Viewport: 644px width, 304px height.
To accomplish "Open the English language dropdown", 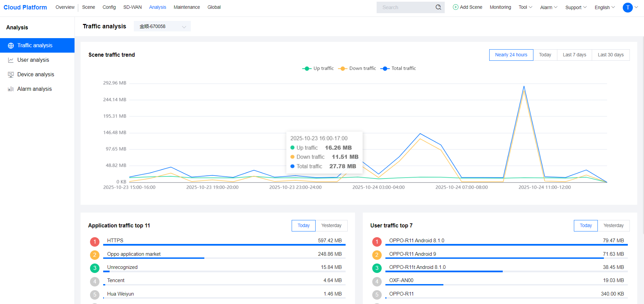I will click(605, 7).
